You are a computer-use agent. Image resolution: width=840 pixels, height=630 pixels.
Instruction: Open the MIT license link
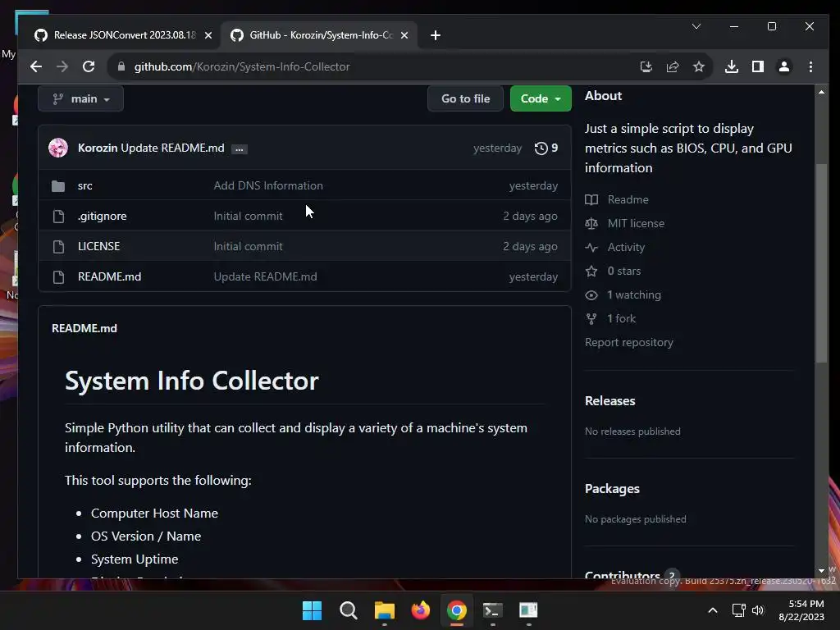636,223
